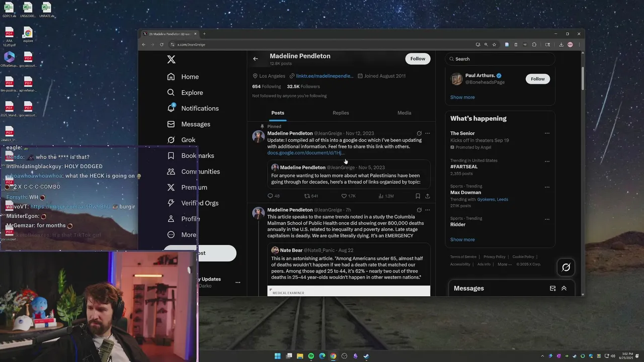Click the address bar x.com/JeanGreige
644x362 pixels.
[x=322, y=44]
